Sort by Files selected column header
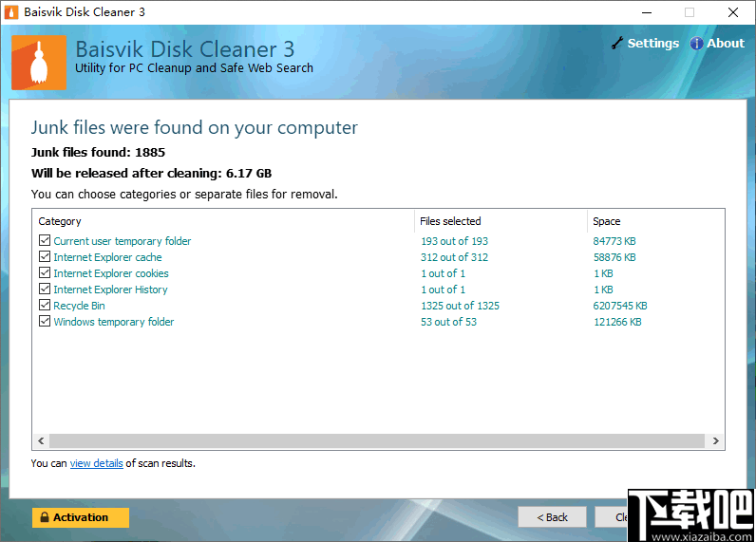Image resolution: width=756 pixels, height=542 pixels. click(501, 221)
